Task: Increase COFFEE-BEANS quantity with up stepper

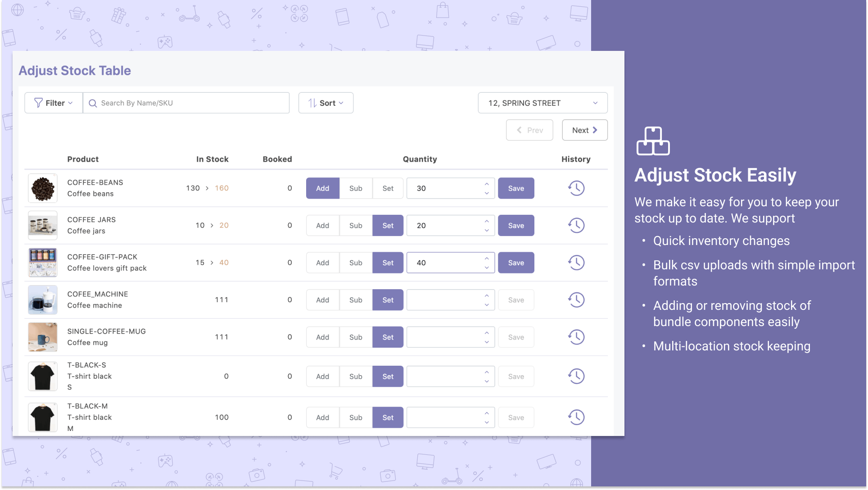Action: [487, 184]
